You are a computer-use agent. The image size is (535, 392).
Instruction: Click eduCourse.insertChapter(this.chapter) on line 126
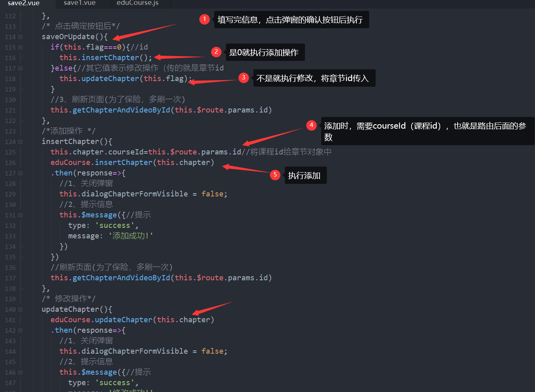click(132, 163)
